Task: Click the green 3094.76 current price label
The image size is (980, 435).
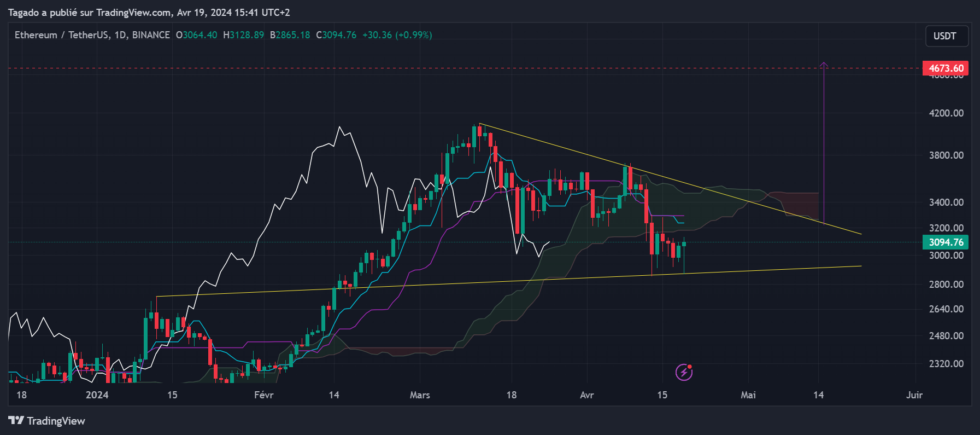Action: 946,242
